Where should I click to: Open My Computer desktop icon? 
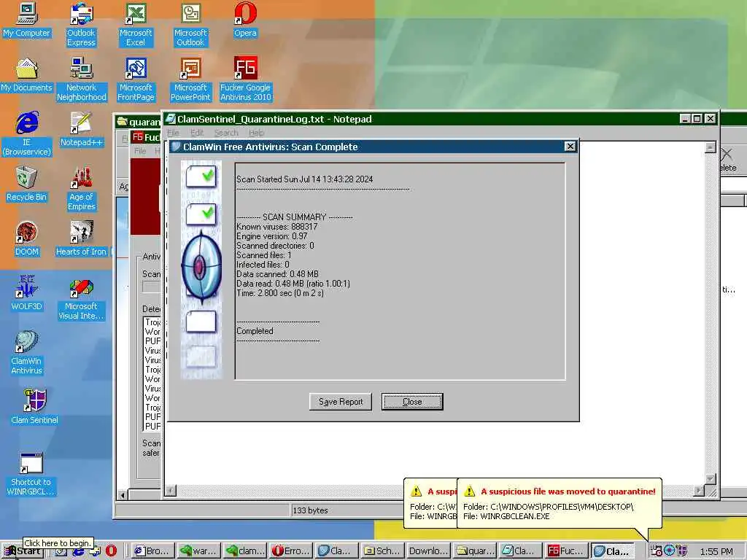point(26,20)
